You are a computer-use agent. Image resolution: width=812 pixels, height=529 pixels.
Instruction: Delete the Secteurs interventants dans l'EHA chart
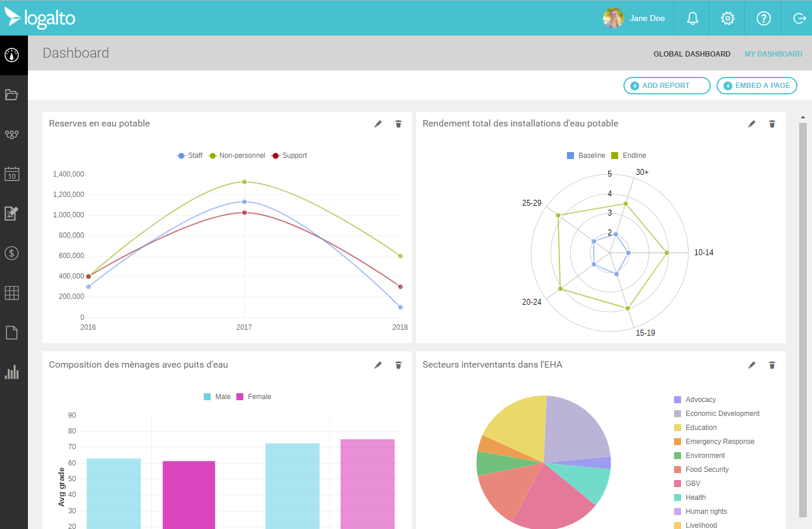click(x=772, y=365)
